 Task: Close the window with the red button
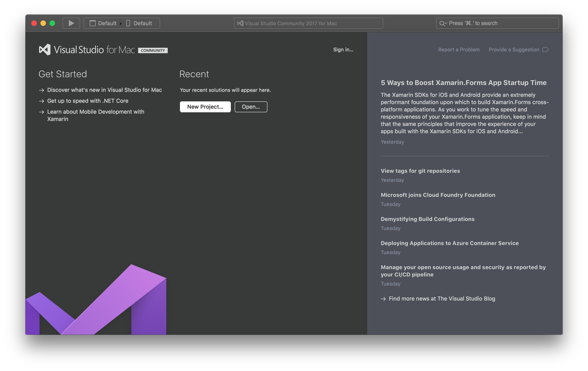34,23
